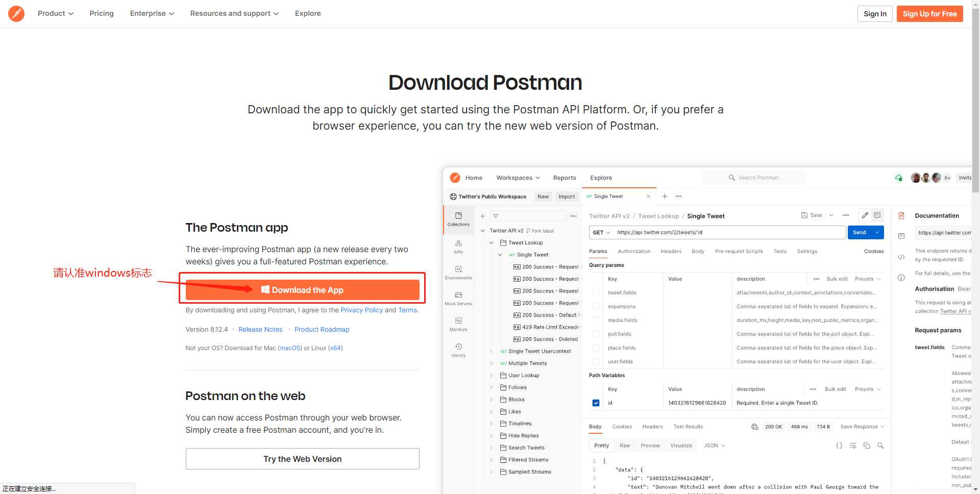View the Release Notes link
980x494 pixels.
tap(260, 329)
